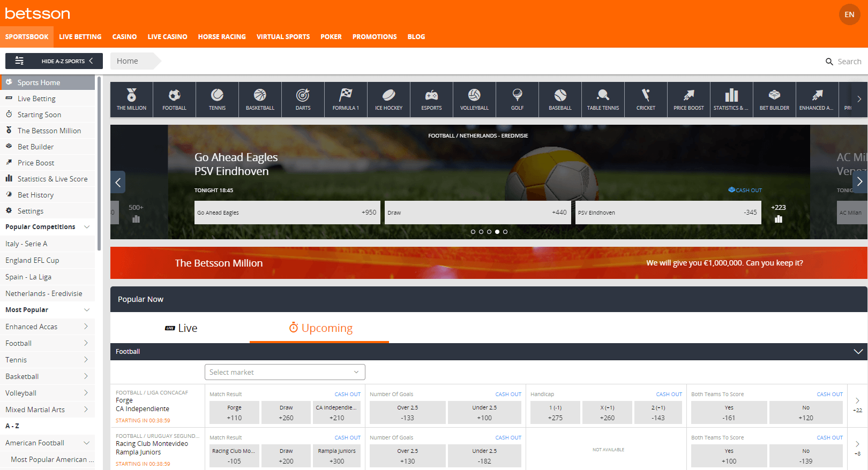
Task: Bet on Go Ahead Eagles +950
Action: tap(287, 213)
